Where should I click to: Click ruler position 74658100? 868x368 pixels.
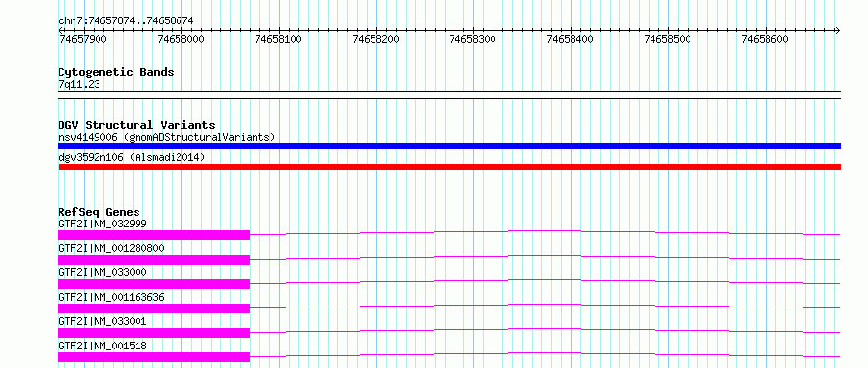tap(279, 39)
